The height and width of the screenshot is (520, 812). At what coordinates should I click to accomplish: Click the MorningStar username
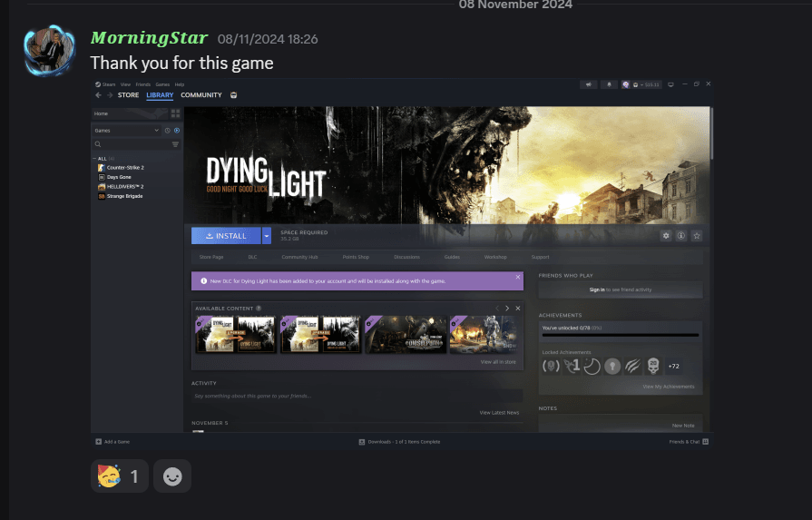pos(149,38)
